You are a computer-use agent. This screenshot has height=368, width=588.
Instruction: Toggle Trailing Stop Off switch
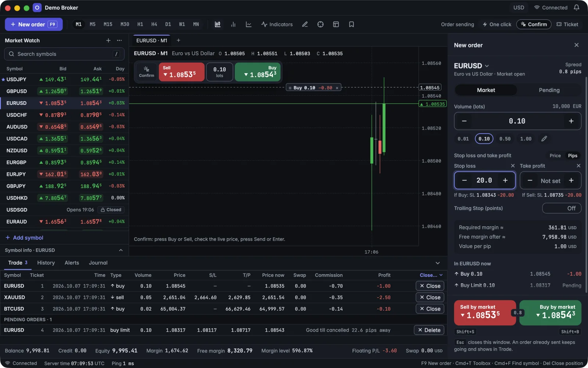tap(562, 208)
